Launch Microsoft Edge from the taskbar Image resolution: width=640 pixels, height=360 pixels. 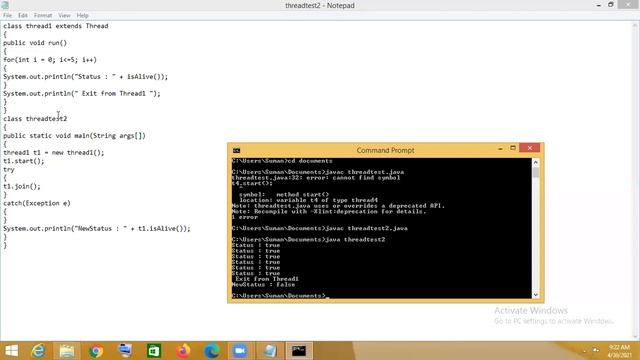click(211, 351)
